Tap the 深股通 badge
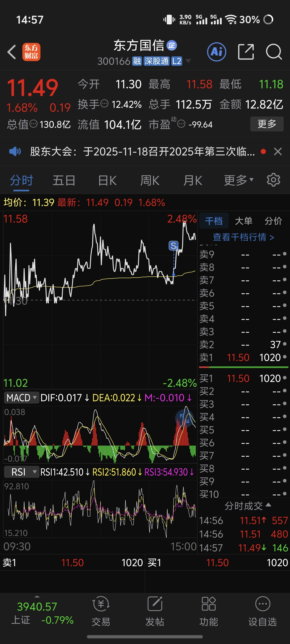Viewport: 290px width, 644px height. click(156, 61)
